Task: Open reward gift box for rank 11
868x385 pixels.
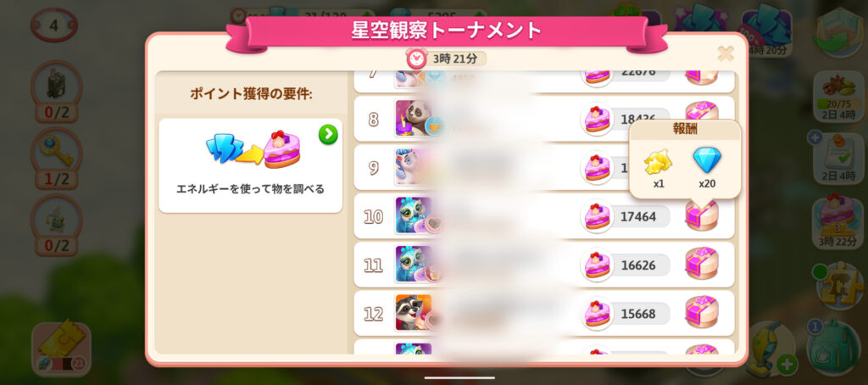Action: (701, 265)
